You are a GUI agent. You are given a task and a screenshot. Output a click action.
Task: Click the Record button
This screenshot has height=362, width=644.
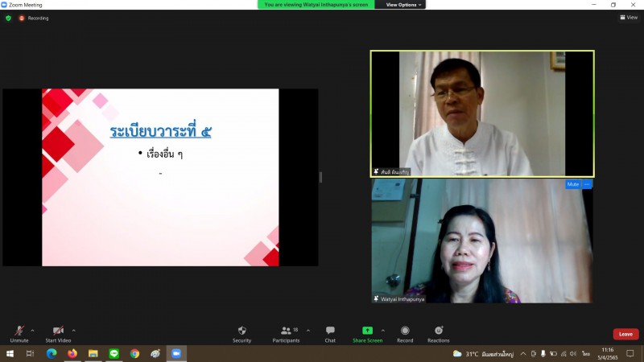tap(405, 334)
